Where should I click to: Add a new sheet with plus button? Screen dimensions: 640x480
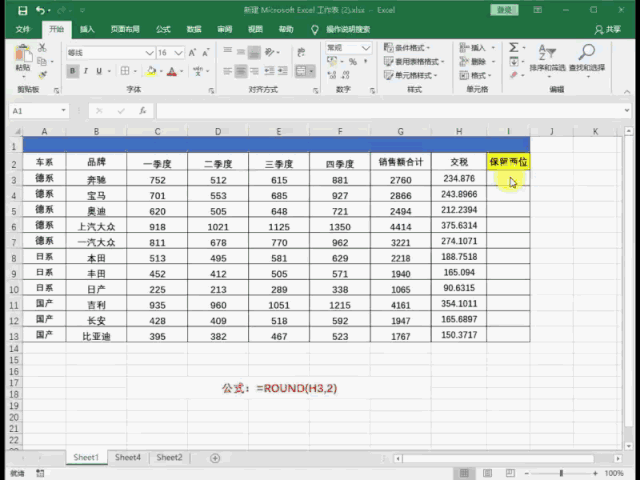click(x=215, y=458)
